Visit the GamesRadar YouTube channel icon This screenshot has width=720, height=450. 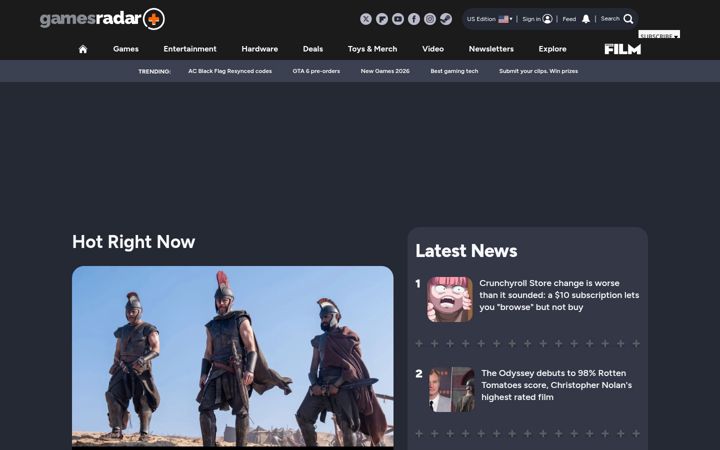398,19
